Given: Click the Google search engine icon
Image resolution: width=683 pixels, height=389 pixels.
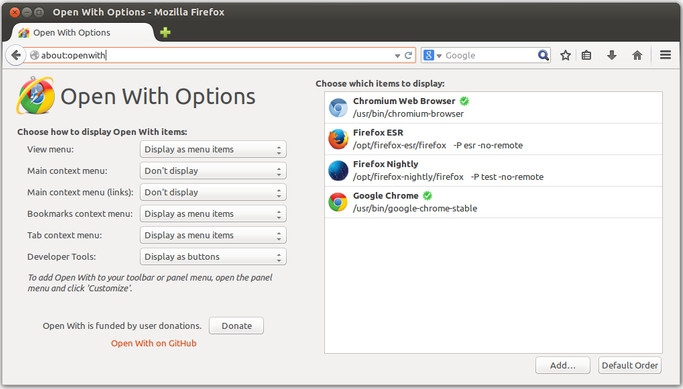Looking at the screenshot, I should coord(429,55).
